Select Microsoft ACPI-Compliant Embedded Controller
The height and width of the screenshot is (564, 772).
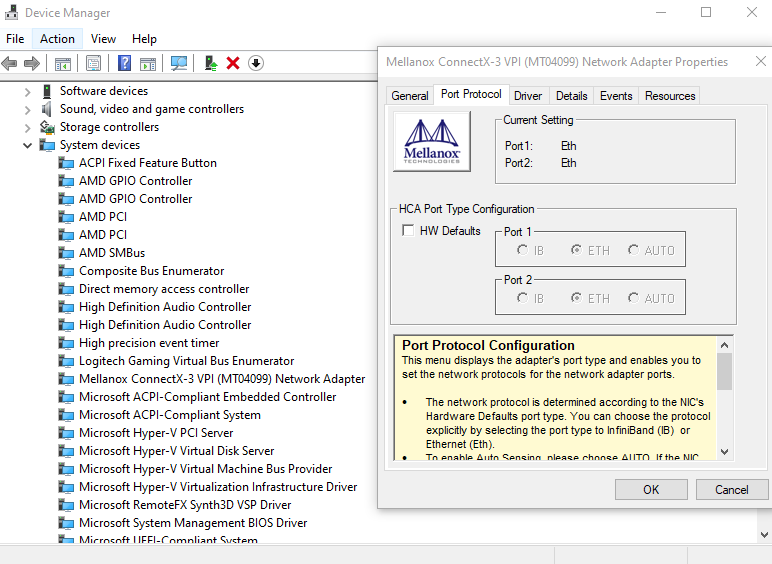(x=207, y=397)
